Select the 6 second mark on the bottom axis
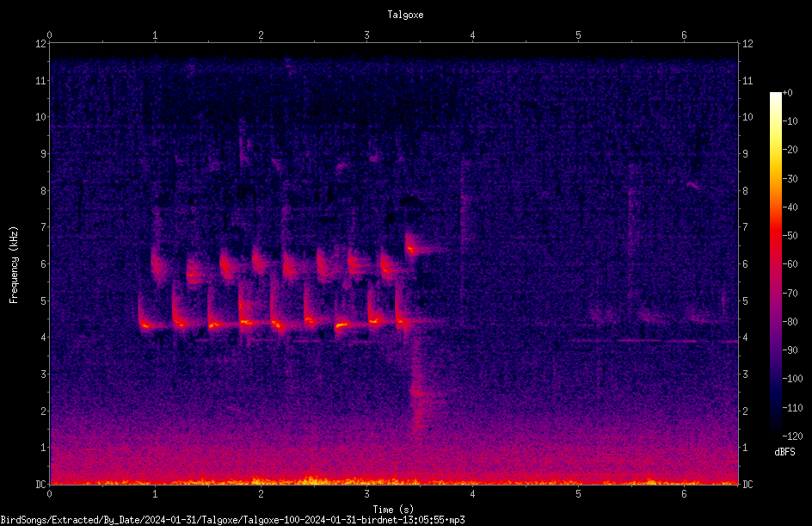Image resolution: width=812 pixels, height=526 pixels. tap(684, 494)
